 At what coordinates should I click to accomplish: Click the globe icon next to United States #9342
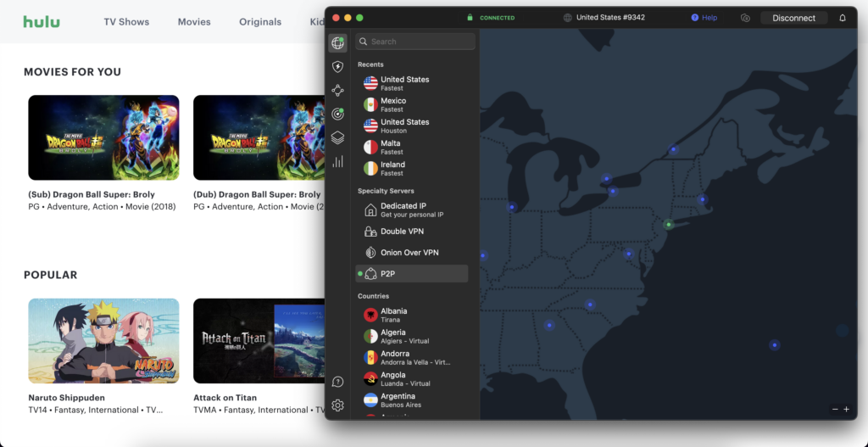coord(567,18)
